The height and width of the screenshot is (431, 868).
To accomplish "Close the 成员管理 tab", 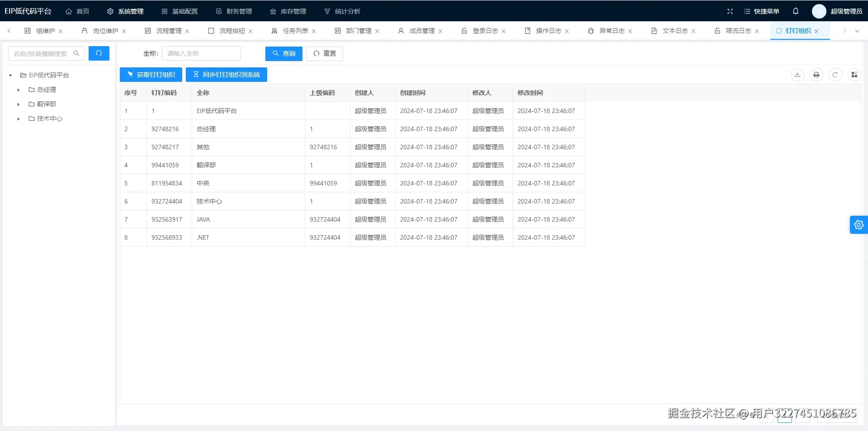I will pos(440,31).
